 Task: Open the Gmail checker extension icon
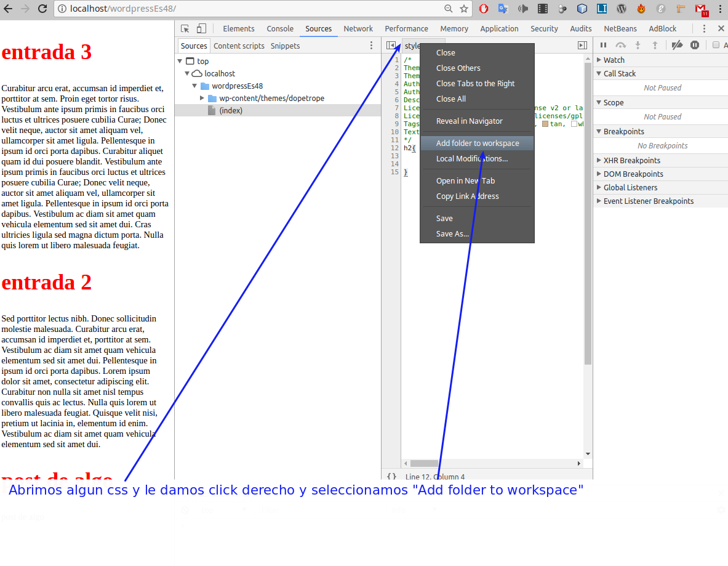701,9
